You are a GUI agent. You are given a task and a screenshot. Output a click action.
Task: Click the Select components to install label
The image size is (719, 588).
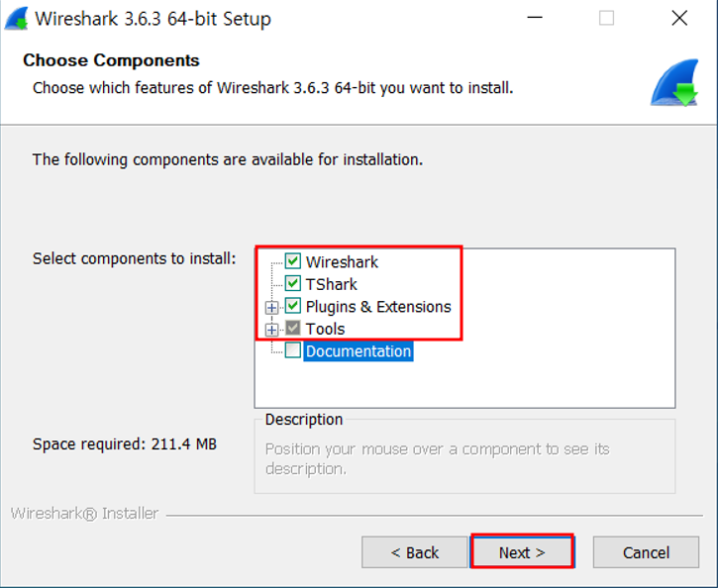click(134, 259)
